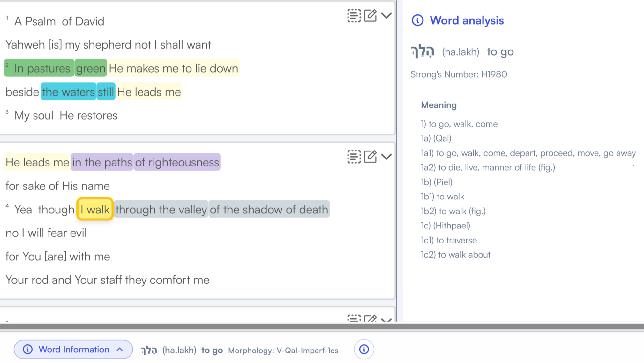Click the Hebrew word הָלַךְ in Word analysis

[x=422, y=51]
